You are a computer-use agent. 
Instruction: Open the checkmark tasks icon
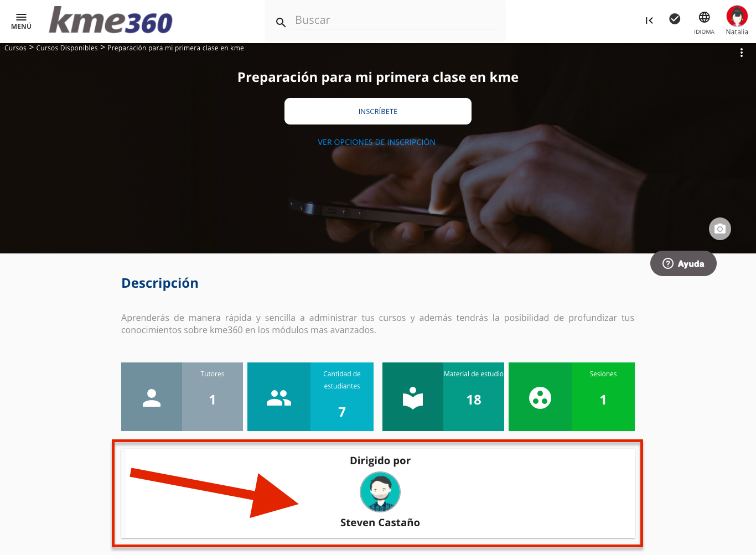(675, 19)
